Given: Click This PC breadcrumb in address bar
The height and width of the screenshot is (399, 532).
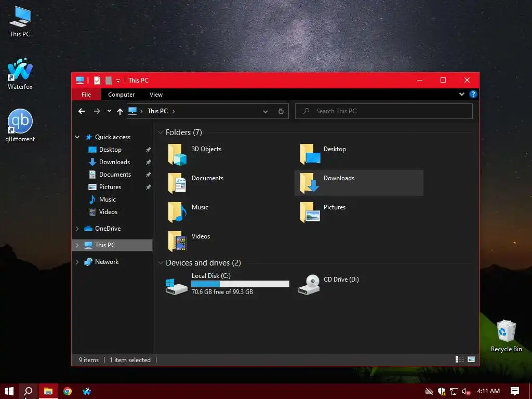Looking at the screenshot, I should coord(157,111).
